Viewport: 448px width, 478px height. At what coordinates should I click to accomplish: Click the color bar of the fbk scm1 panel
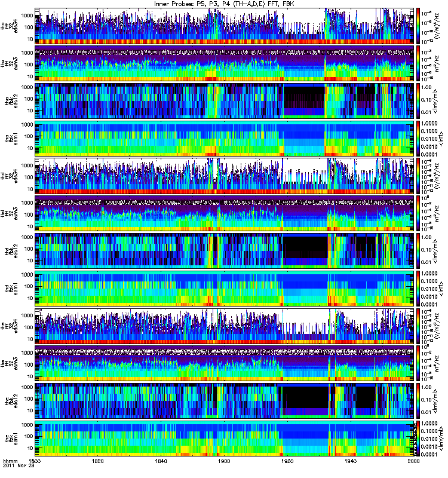coord(418,439)
